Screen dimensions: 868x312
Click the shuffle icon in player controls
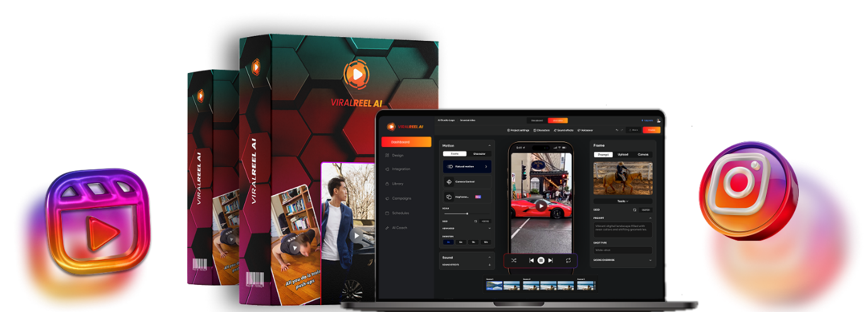click(x=513, y=260)
